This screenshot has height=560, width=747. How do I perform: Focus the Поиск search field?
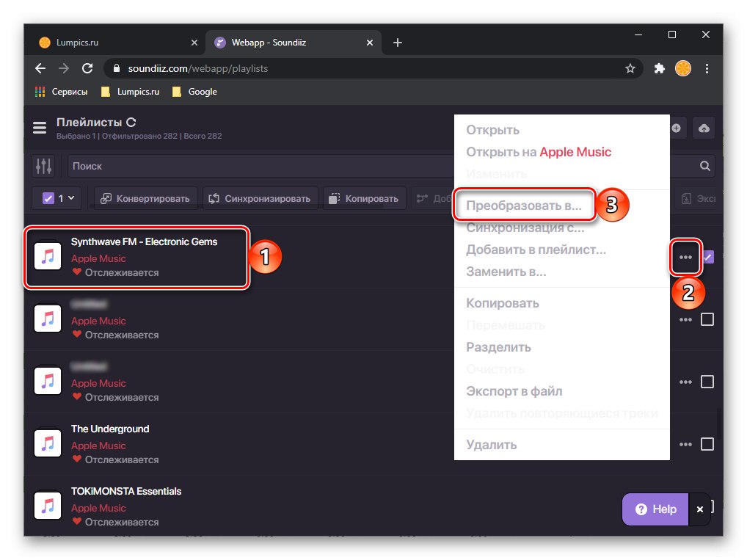click(257, 167)
